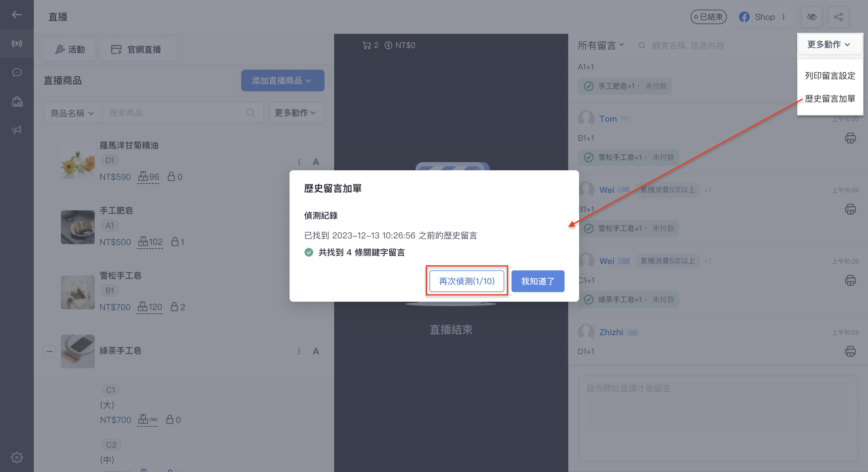Click the 已結束 status badge
The image size is (868, 472).
pos(708,17)
